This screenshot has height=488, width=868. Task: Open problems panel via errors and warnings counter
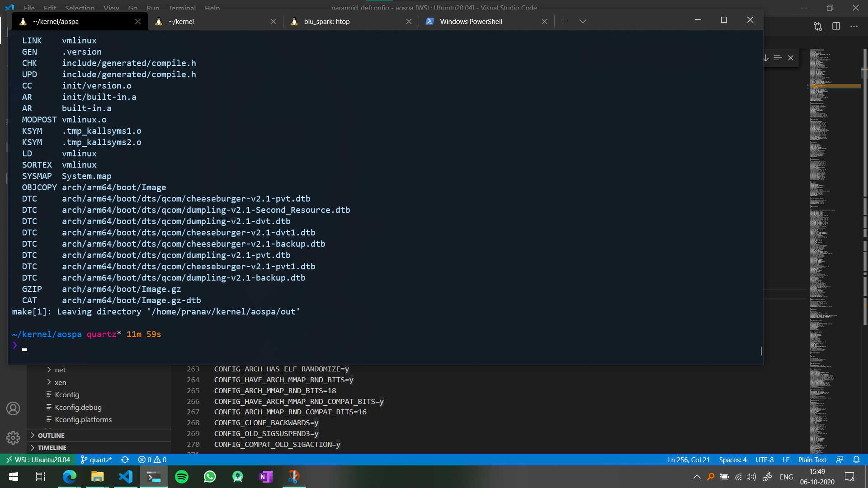click(152, 460)
